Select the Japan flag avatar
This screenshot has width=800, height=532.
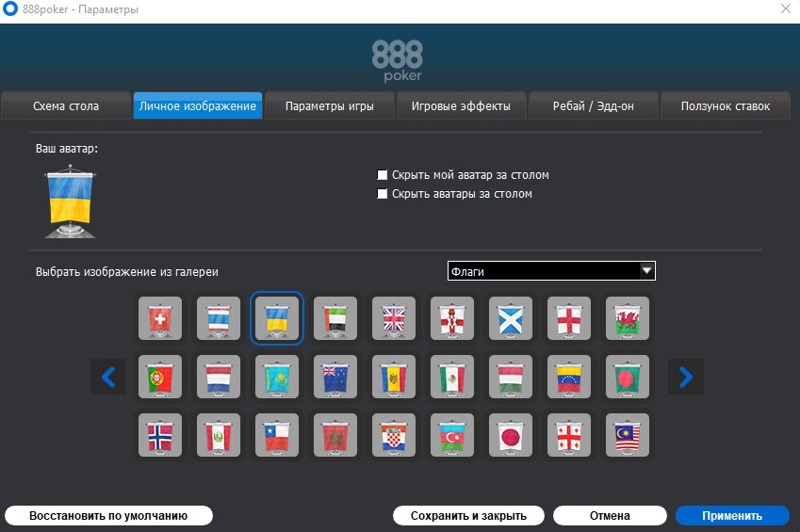coord(511,435)
